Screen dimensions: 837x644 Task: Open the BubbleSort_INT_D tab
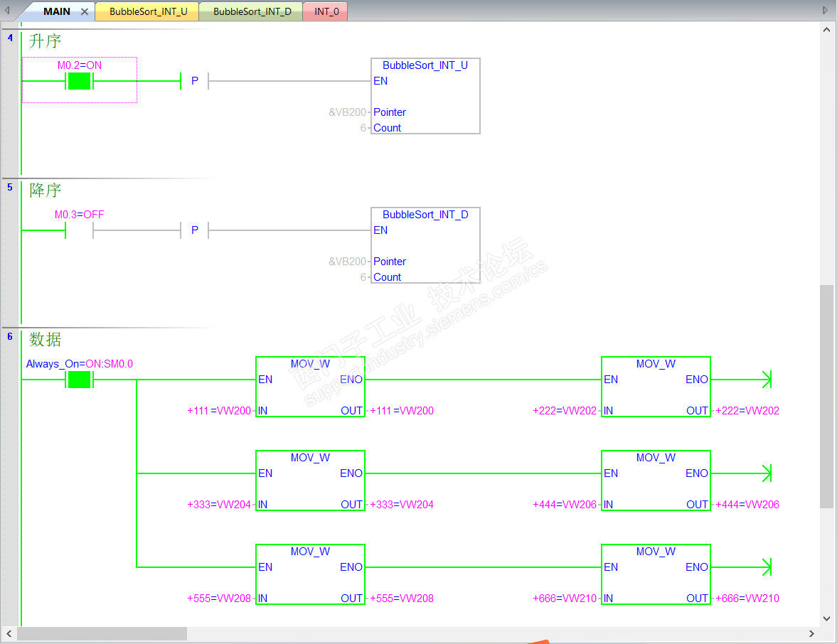pyautogui.click(x=252, y=11)
